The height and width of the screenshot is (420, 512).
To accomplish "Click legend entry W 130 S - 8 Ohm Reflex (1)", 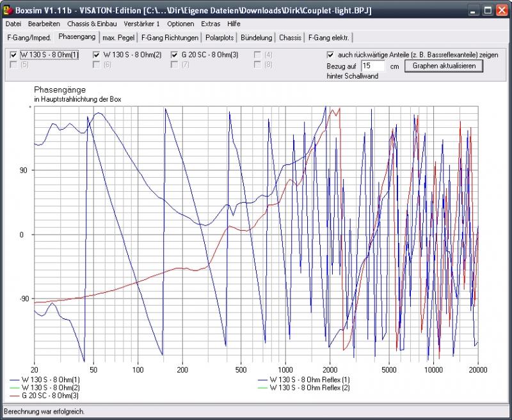I will point(303,380).
